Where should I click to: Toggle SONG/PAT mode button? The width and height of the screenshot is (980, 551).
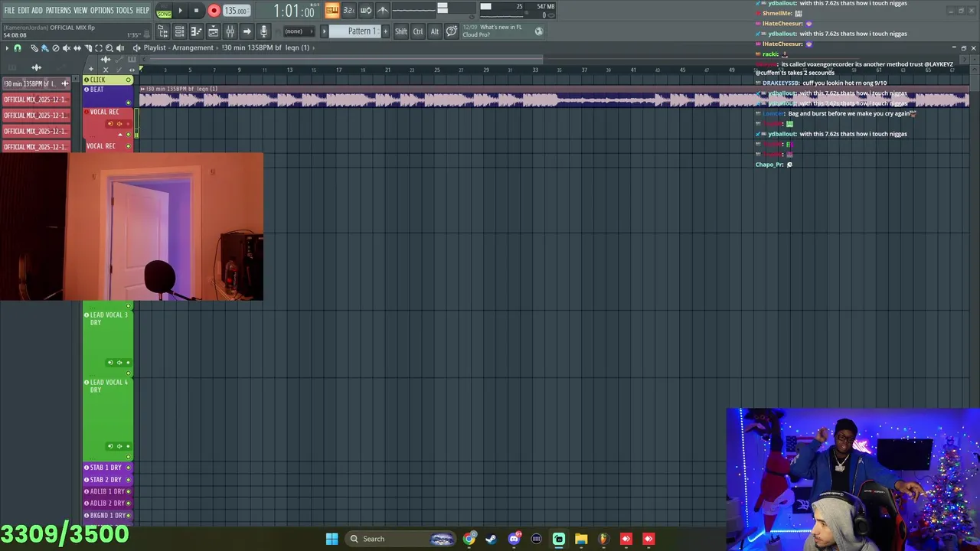coord(164,11)
